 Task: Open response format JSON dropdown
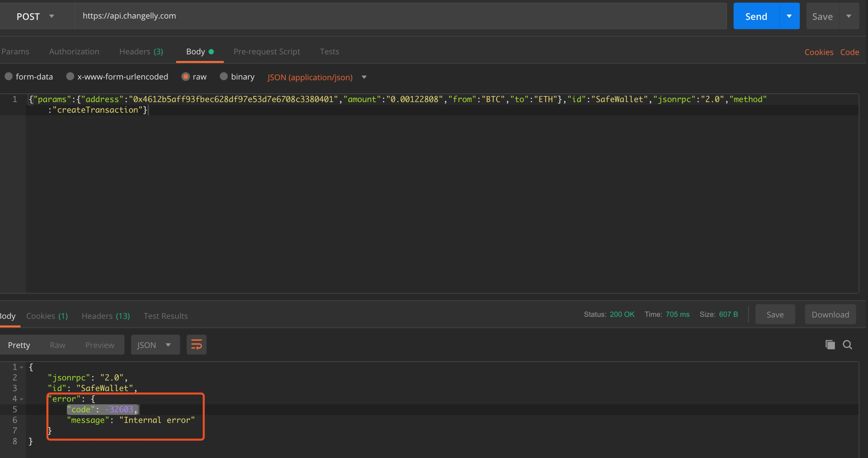pos(155,345)
